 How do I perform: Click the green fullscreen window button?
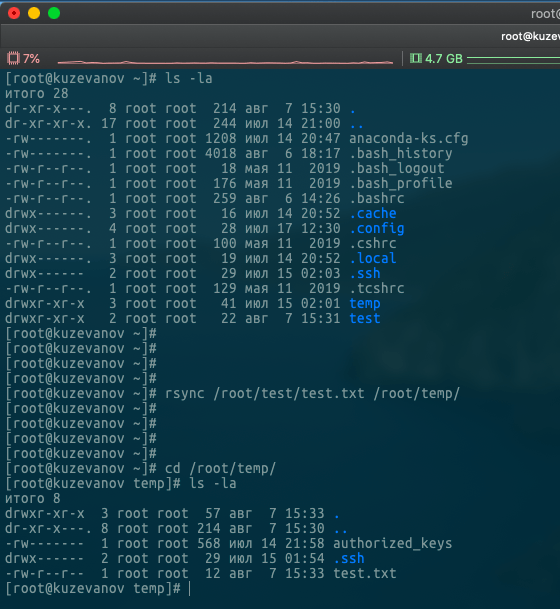pyautogui.click(x=54, y=13)
